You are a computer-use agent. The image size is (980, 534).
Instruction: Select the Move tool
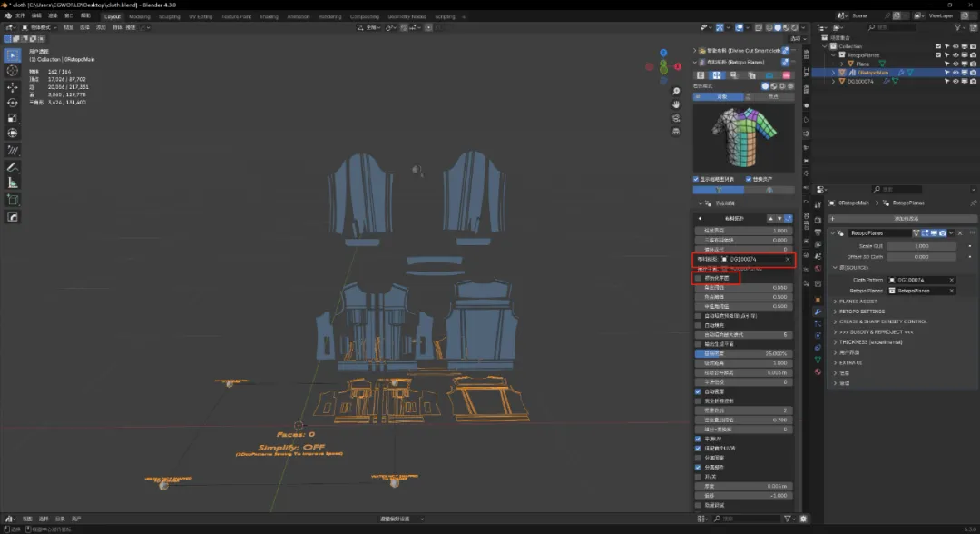click(13, 87)
